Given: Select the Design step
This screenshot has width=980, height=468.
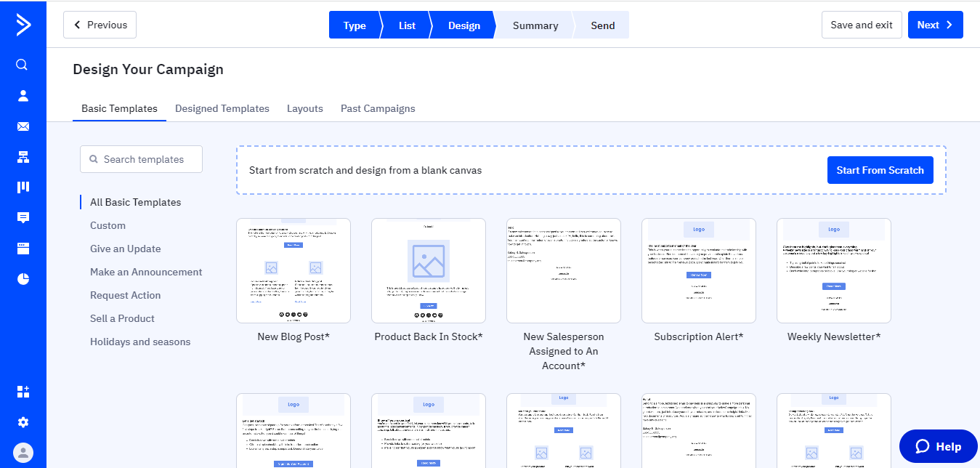Looking at the screenshot, I should (463, 25).
